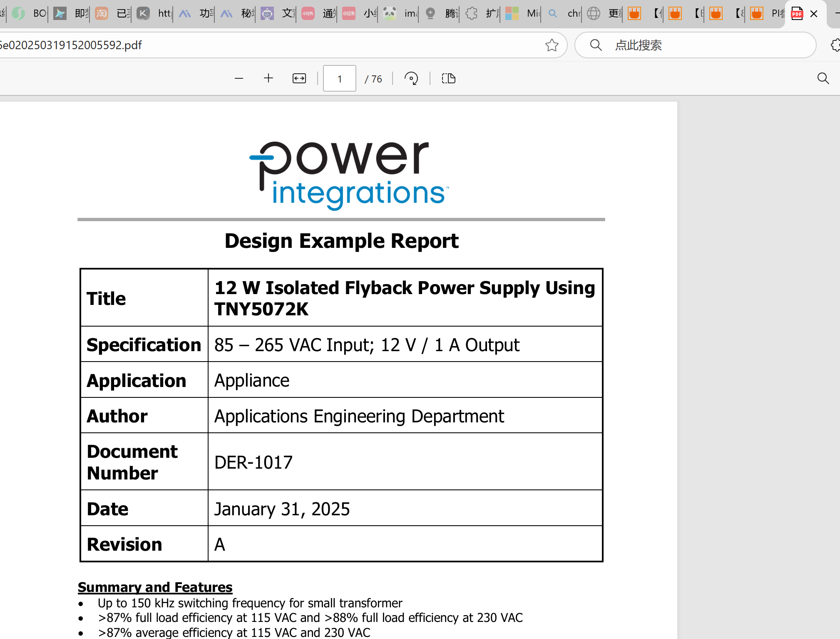Click the 'Design Example Report' heading

tap(341, 241)
